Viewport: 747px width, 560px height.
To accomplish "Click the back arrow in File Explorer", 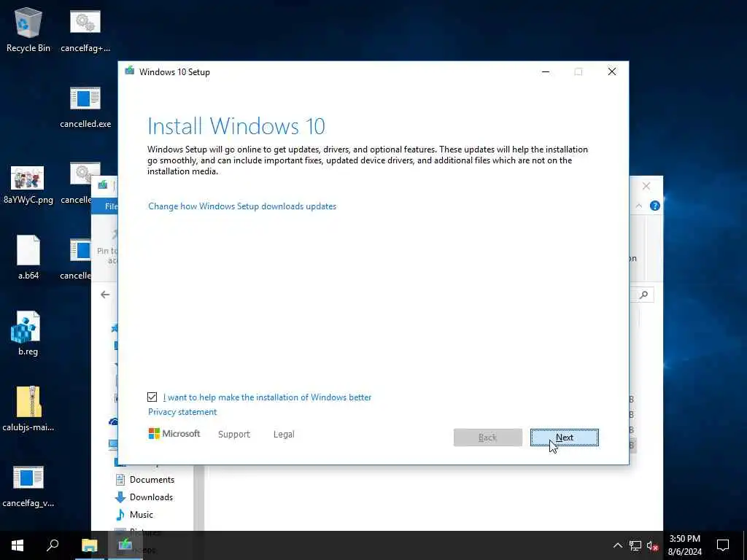I will 105,295.
